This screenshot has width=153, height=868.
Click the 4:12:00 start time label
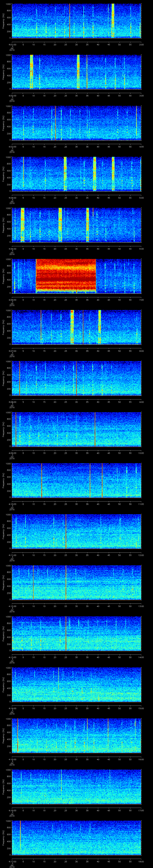pos(12,606)
